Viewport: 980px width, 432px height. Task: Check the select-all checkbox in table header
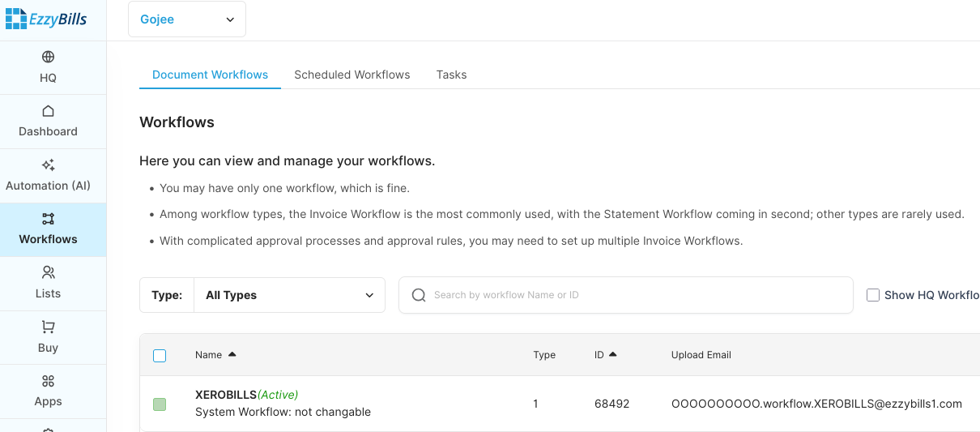click(x=160, y=356)
